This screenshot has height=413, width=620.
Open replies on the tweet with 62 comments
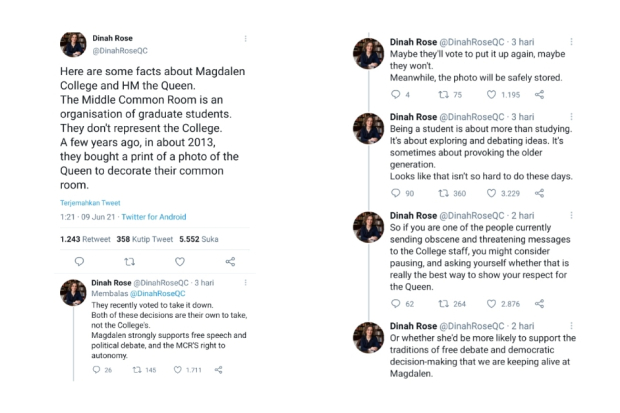tap(395, 303)
